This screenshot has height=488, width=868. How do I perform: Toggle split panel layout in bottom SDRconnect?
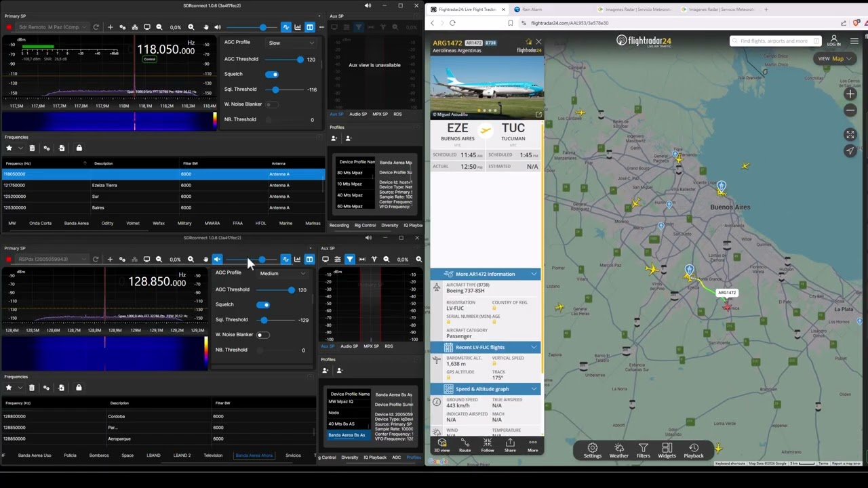click(309, 259)
